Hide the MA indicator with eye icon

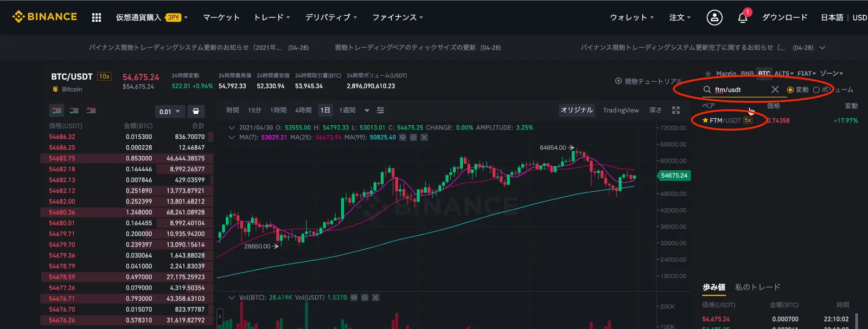[x=403, y=138]
